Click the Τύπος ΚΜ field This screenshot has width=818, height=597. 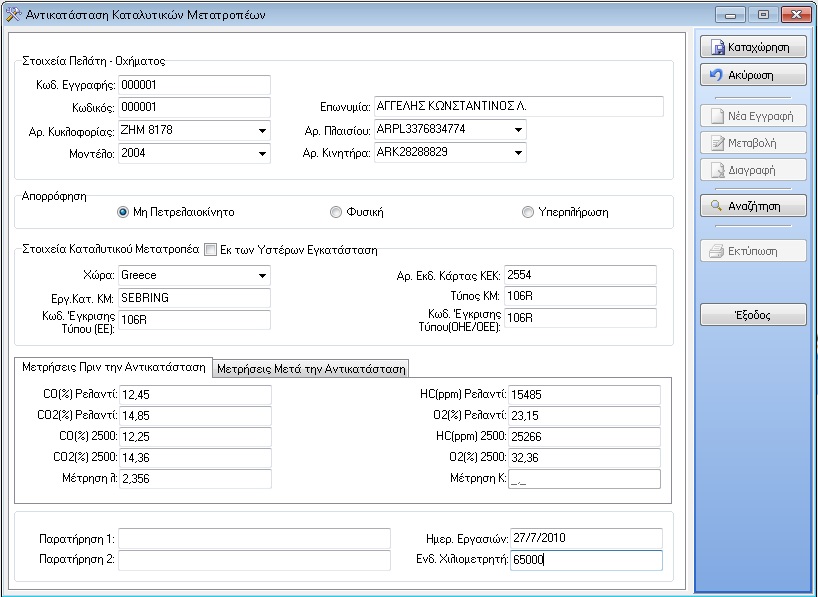[580, 296]
